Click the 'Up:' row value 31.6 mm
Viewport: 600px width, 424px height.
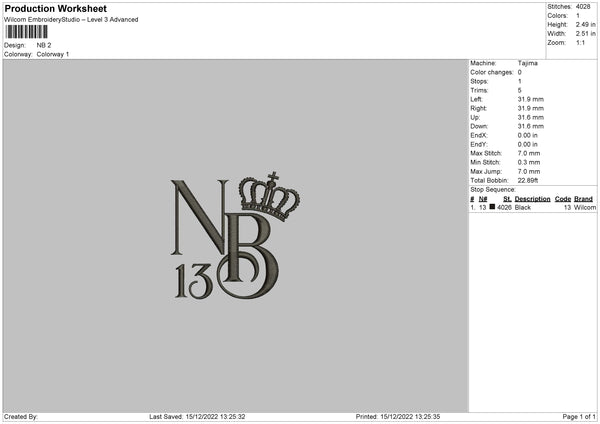click(x=531, y=117)
